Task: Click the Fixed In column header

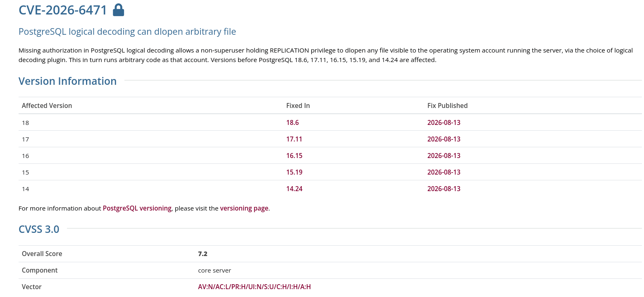Action: [298, 105]
